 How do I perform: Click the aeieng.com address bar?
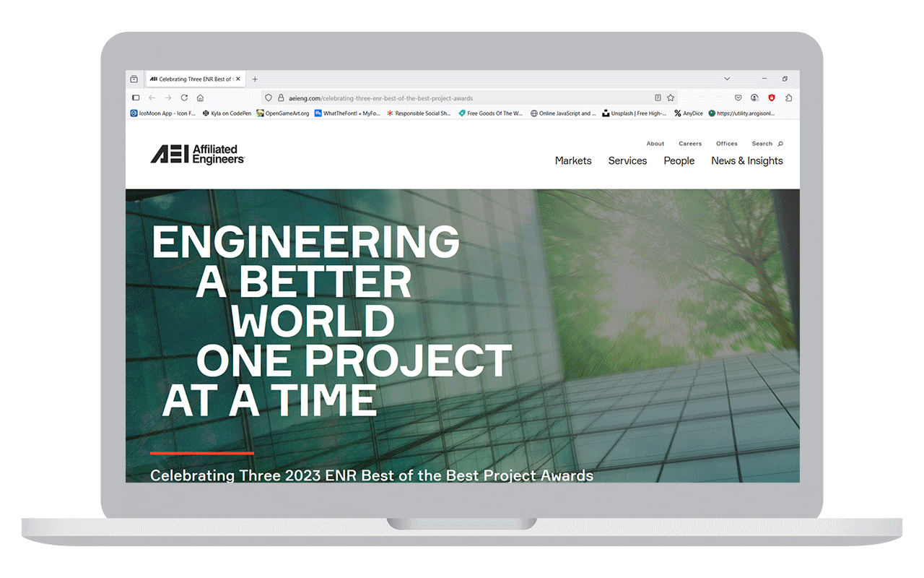[x=469, y=98]
